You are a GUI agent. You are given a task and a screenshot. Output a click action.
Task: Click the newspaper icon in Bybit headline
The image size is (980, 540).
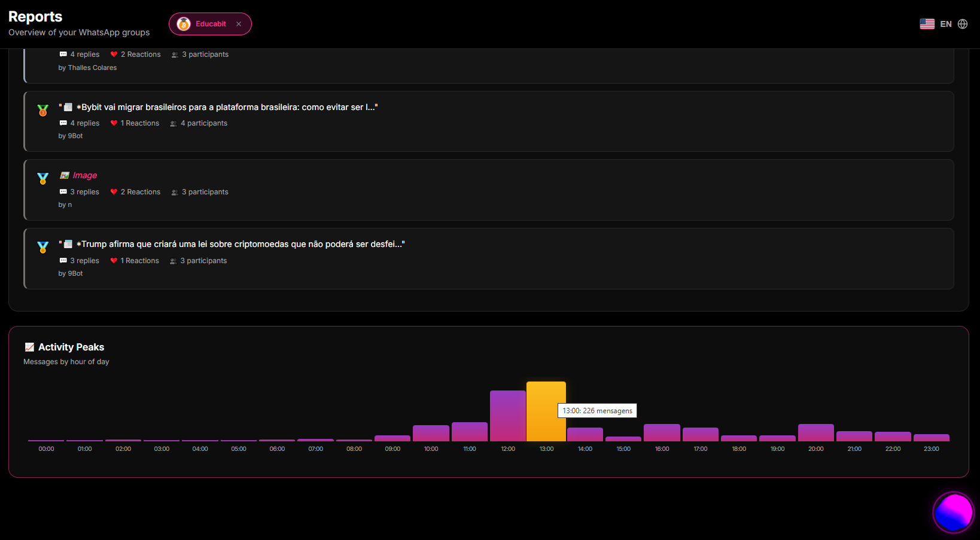coord(68,107)
